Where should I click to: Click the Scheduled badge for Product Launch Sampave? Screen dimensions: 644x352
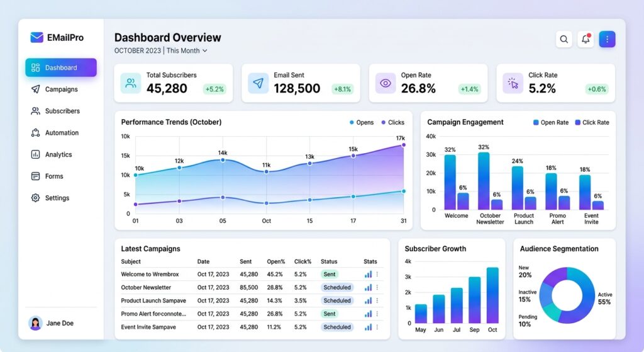pyautogui.click(x=337, y=300)
